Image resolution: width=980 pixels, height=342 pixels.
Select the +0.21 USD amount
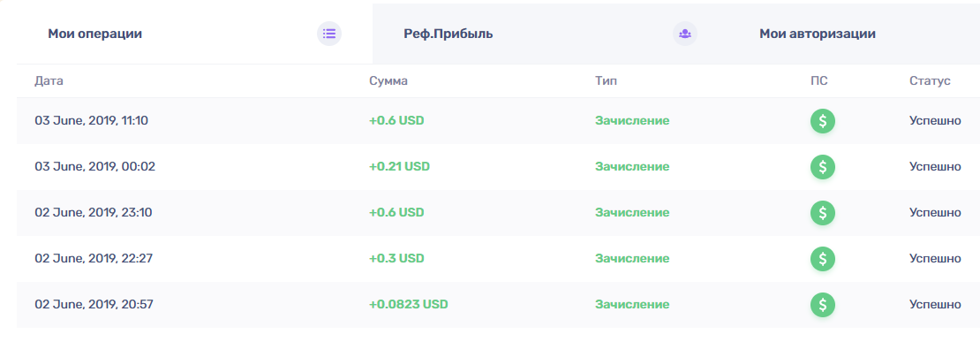(399, 167)
